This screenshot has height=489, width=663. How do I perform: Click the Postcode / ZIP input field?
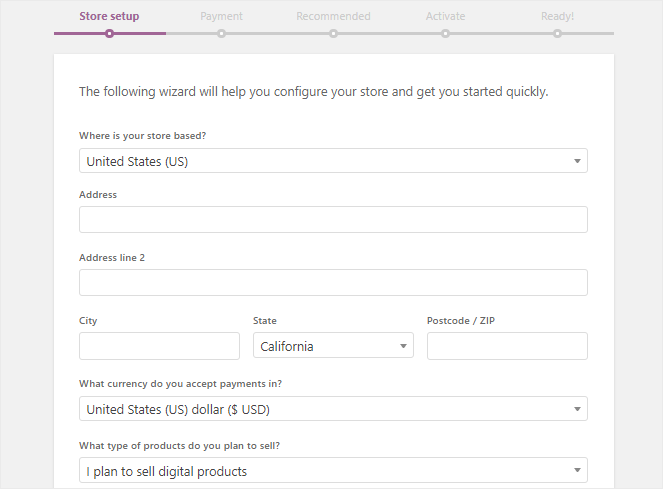[x=507, y=346]
